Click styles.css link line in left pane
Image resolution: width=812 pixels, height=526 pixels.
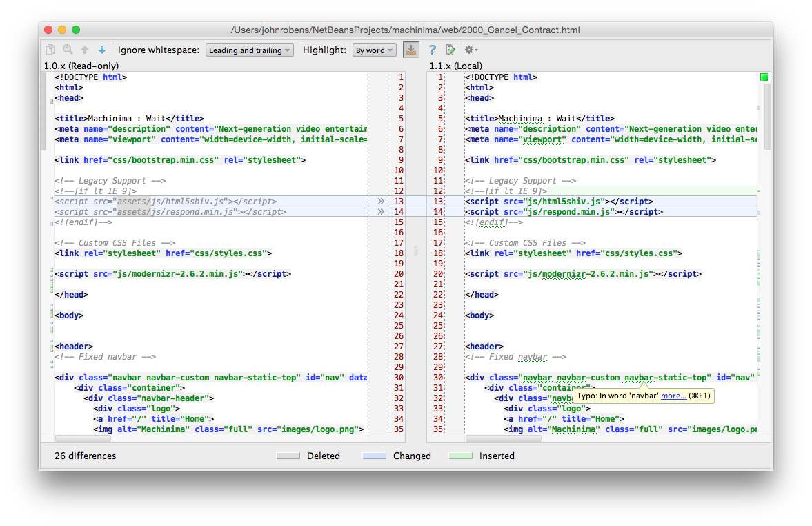pos(163,253)
